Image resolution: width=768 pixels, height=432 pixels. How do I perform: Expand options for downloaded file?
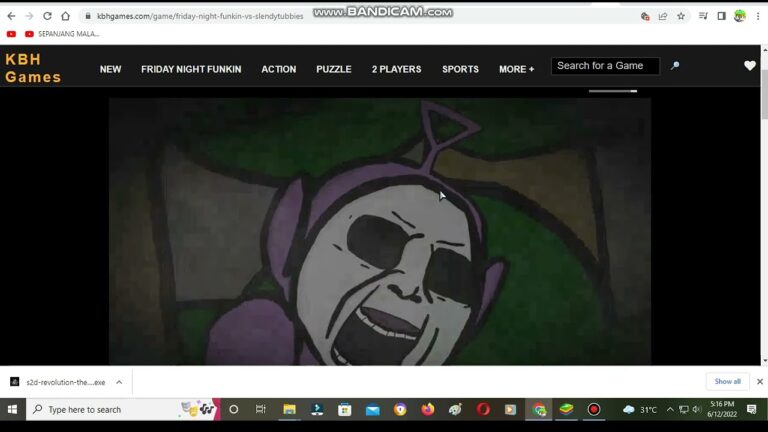point(119,382)
